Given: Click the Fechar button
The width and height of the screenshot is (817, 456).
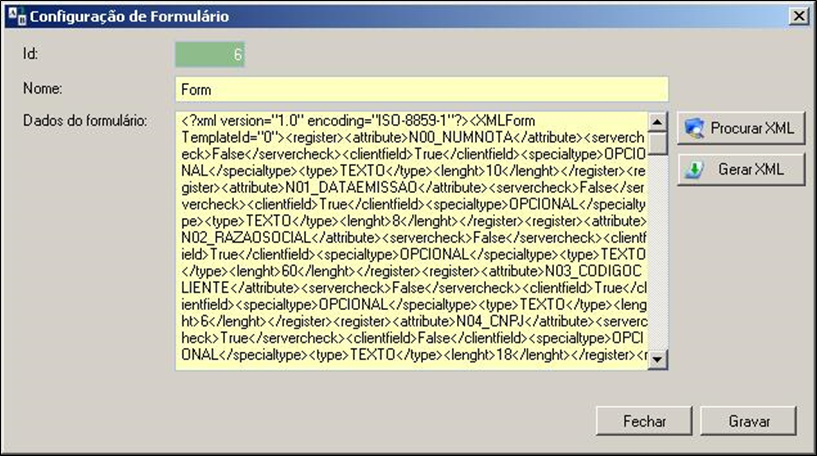Looking at the screenshot, I should (x=644, y=421).
